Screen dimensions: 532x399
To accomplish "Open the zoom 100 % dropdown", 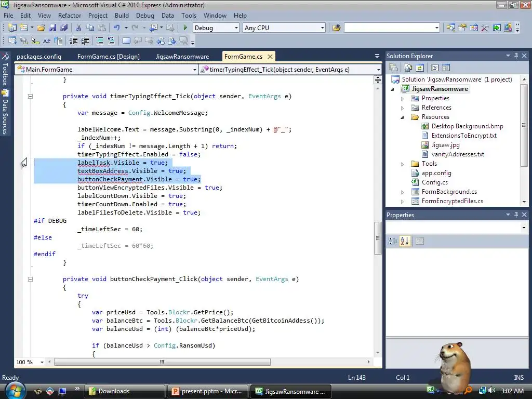I will click(42, 362).
